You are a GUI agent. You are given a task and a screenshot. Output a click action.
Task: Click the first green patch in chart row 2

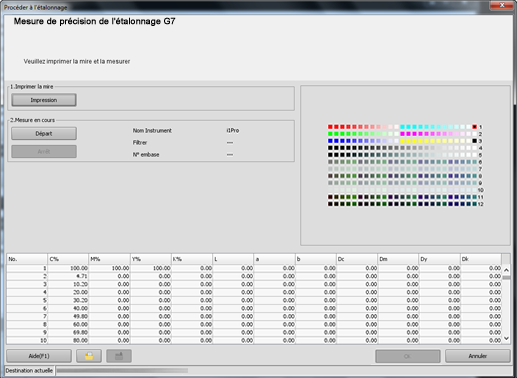330,134
